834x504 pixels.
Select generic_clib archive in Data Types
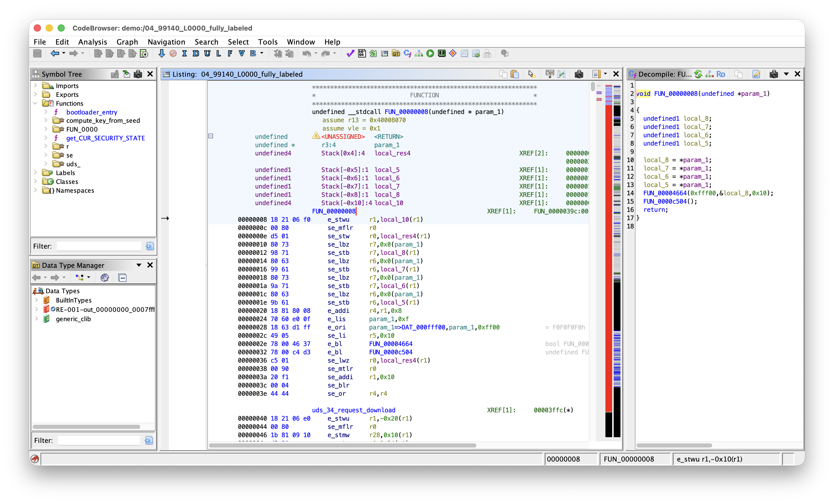coord(73,319)
